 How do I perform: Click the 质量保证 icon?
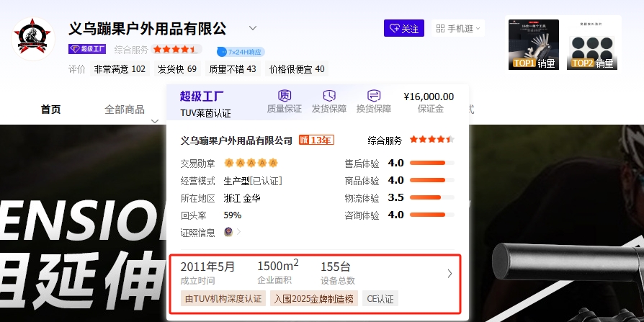[285, 96]
